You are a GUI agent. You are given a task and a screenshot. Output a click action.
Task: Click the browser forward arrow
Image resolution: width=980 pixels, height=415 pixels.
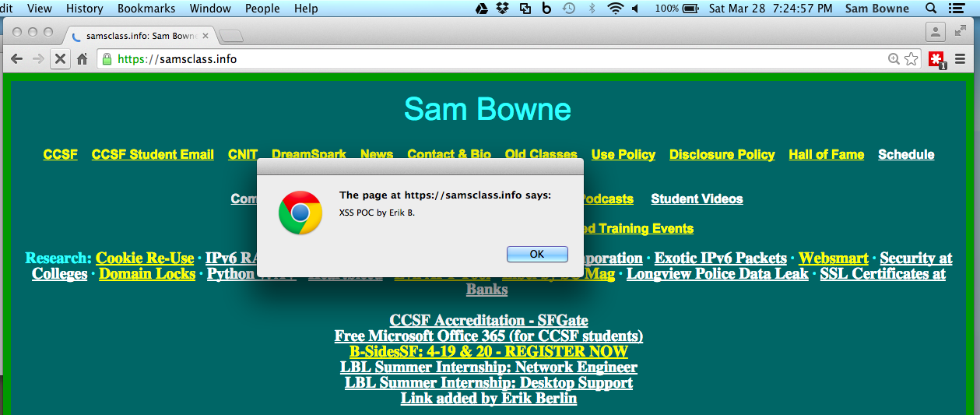coord(38,59)
